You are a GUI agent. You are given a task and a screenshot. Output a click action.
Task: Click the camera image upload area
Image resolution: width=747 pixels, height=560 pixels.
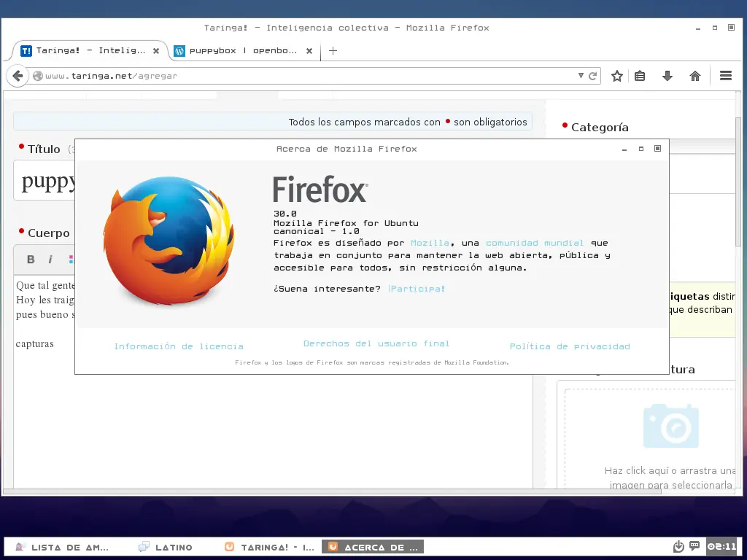pos(671,426)
